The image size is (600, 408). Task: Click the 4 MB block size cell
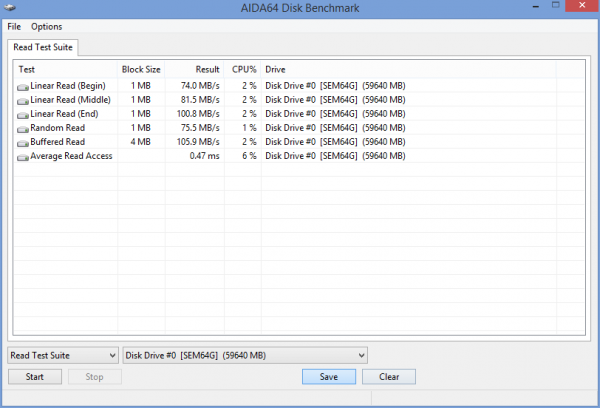[140, 142]
